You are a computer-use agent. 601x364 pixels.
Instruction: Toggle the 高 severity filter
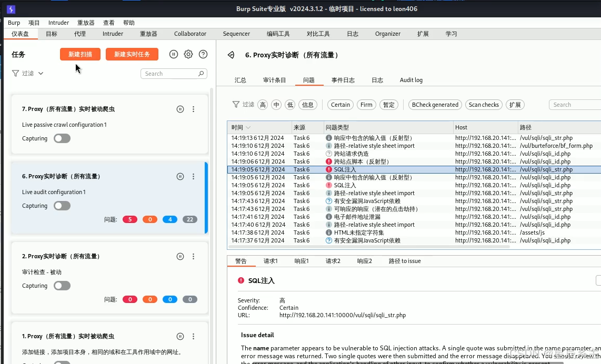(263, 105)
